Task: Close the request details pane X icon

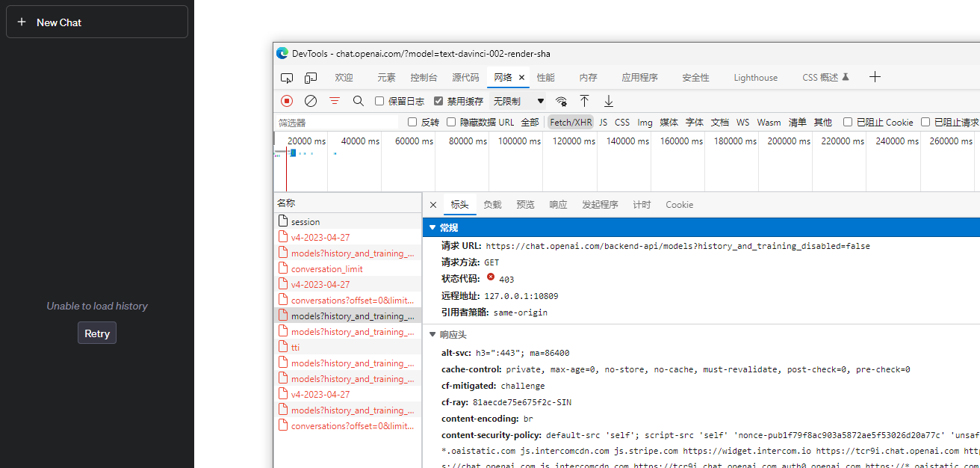Action: [433, 205]
